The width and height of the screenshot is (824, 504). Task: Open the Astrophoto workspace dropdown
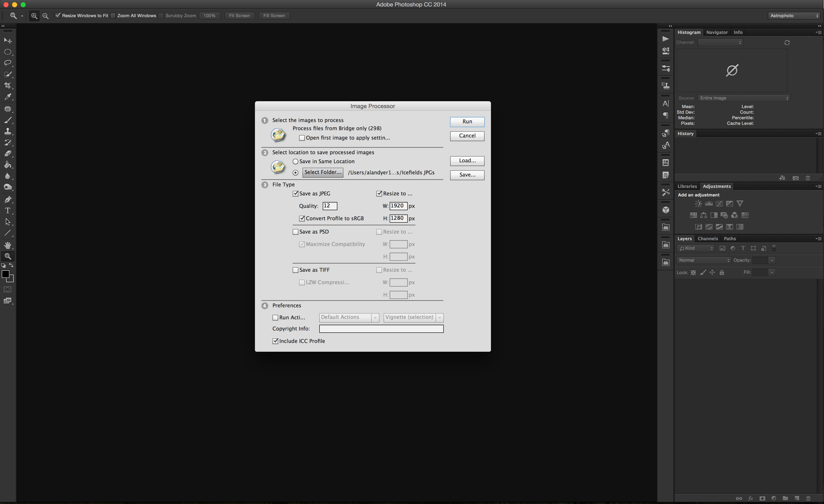[x=794, y=16]
